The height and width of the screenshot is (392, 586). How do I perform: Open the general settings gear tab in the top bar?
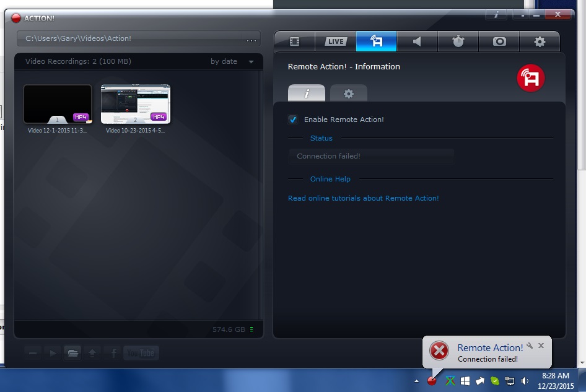540,41
